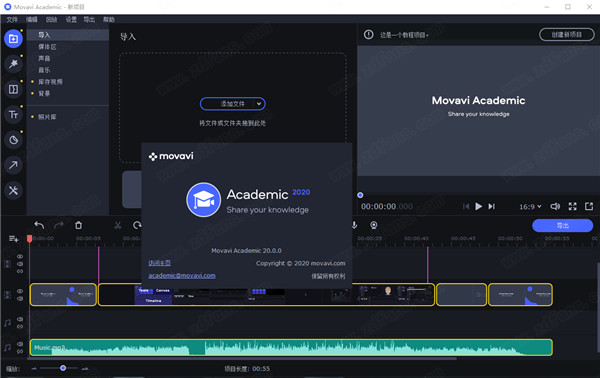Adjust the timeline zoom slider handle
Screen dimensions: 600x378
(x=63, y=368)
